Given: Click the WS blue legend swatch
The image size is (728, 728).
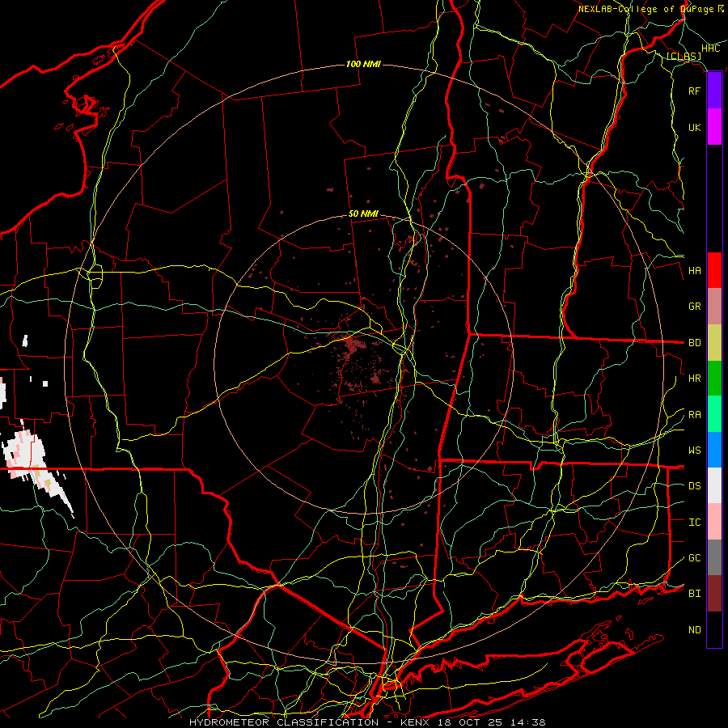Looking at the screenshot, I should coord(714,450).
